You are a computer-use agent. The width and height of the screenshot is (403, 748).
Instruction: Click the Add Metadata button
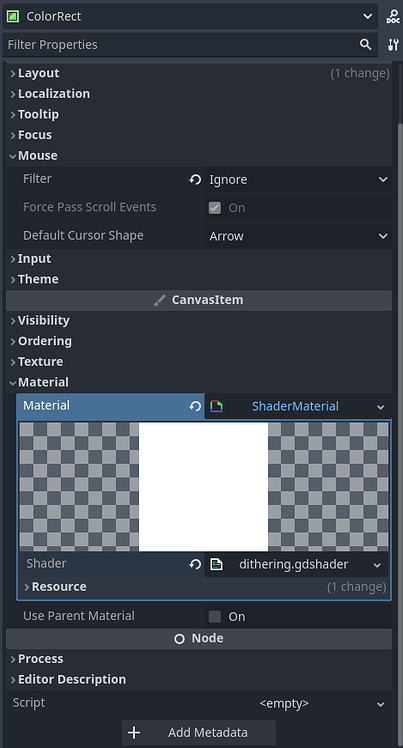click(199, 732)
